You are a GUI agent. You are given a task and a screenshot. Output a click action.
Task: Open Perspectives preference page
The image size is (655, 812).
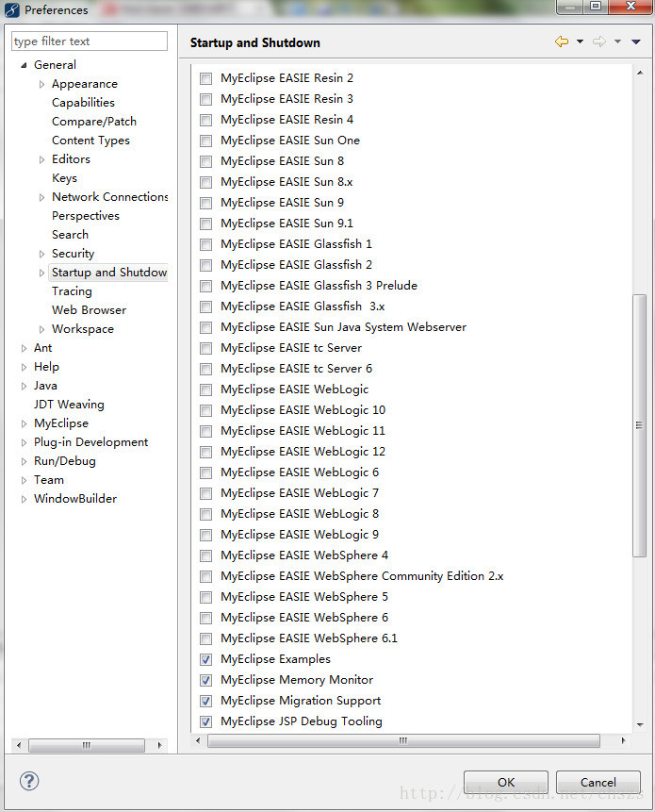pyautogui.click(x=86, y=216)
